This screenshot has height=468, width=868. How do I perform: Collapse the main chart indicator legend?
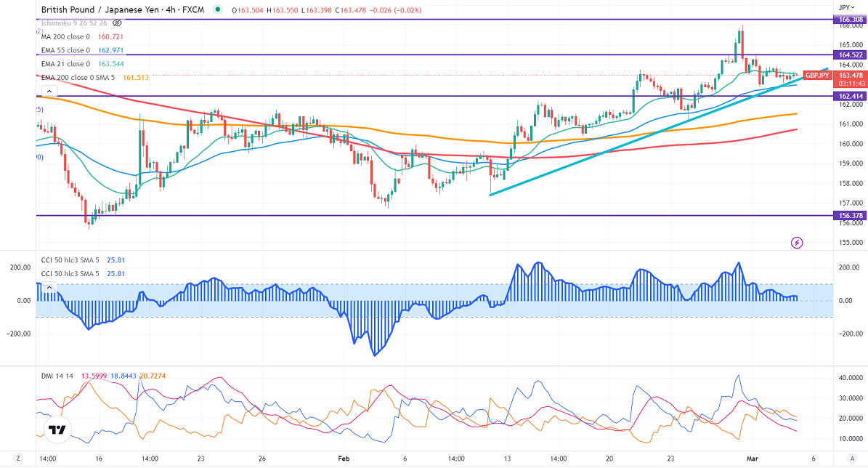(48, 92)
